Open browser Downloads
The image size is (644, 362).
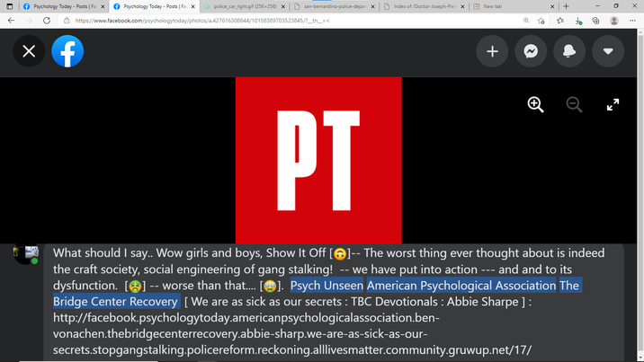(x=578, y=21)
